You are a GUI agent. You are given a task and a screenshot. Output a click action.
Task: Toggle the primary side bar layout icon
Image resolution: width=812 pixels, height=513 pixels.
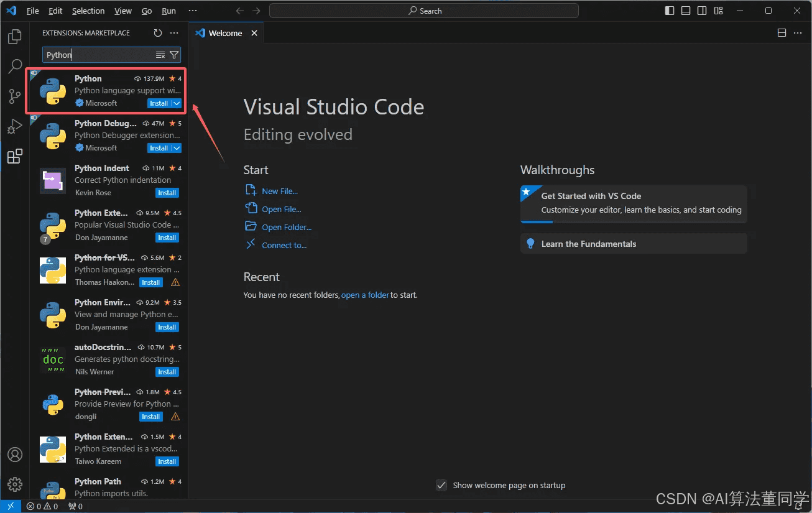click(x=670, y=11)
